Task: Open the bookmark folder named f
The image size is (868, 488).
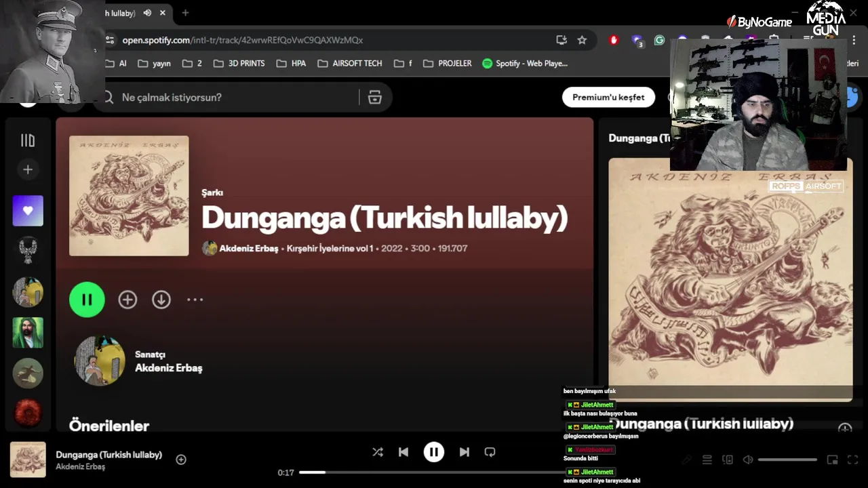Action: 403,63
